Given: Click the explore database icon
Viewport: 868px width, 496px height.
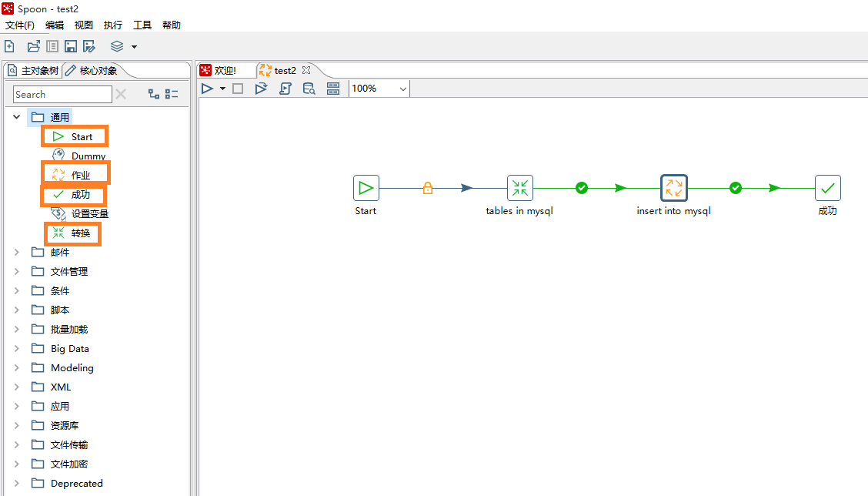Looking at the screenshot, I should [309, 89].
